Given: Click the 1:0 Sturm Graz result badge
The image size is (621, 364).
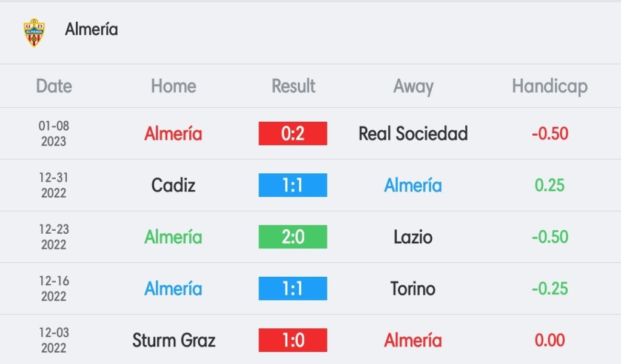Looking at the screenshot, I should tap(293, 340).
